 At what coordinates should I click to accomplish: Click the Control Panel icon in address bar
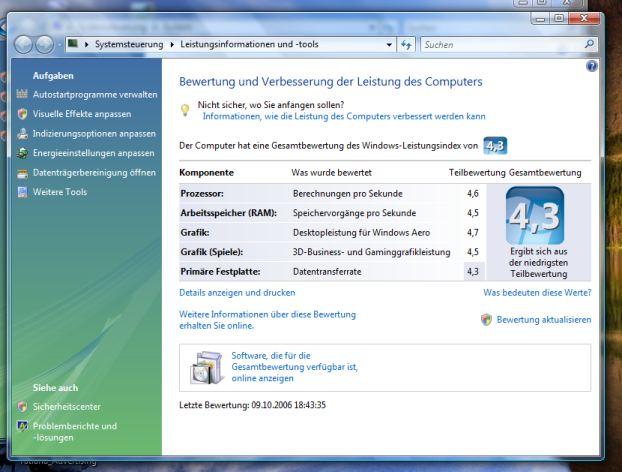point(73,44)
